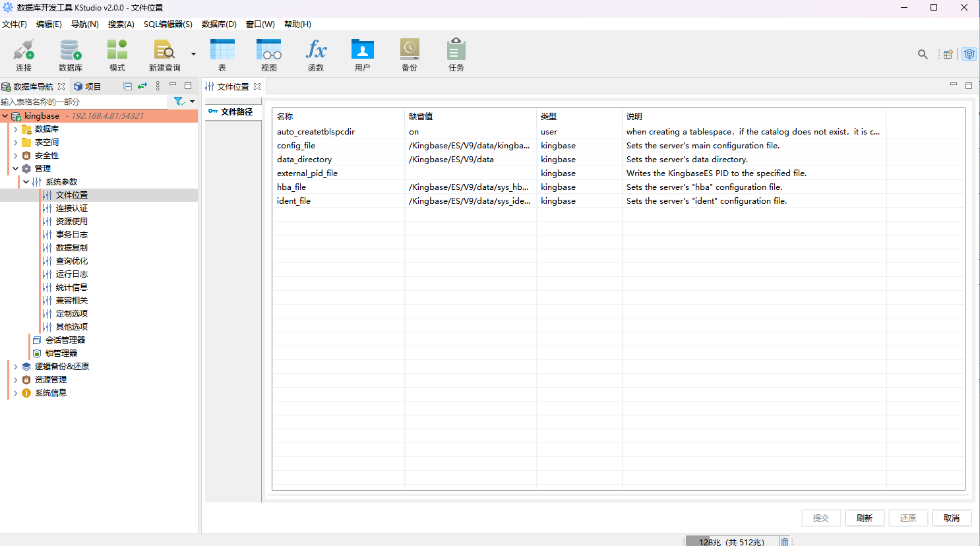Toggle link with editor in navigator panel
This screenshot has width=980, height=546.
coord(142,86)
